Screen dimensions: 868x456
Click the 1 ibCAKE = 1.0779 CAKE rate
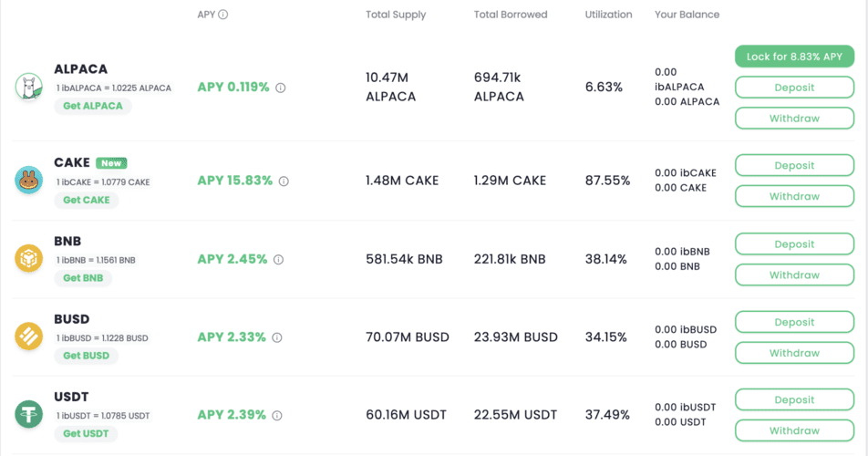[x=103, y=182]
